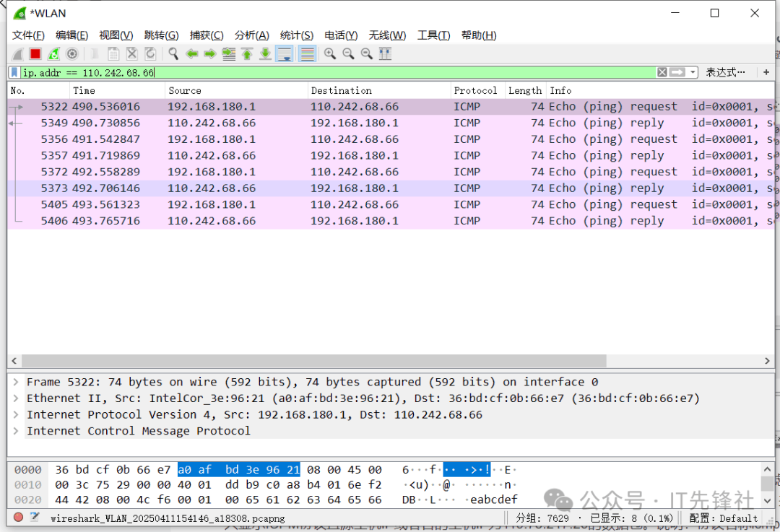Open the 统计(S) menu

pos(296,35)
